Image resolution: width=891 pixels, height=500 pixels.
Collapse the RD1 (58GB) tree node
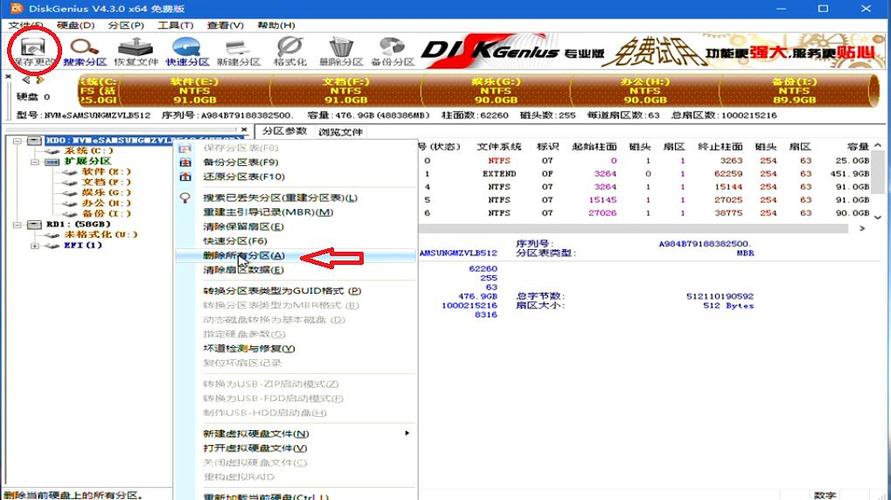17,224
